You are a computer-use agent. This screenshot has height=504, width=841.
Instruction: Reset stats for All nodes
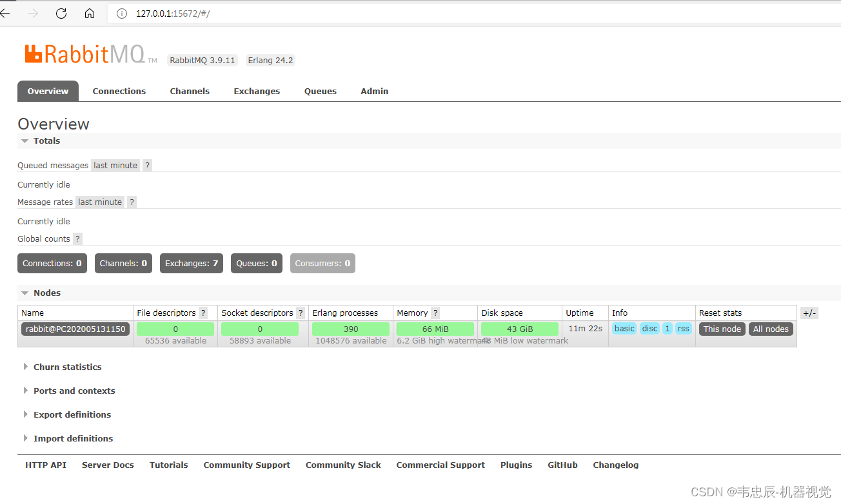point(771,329)
